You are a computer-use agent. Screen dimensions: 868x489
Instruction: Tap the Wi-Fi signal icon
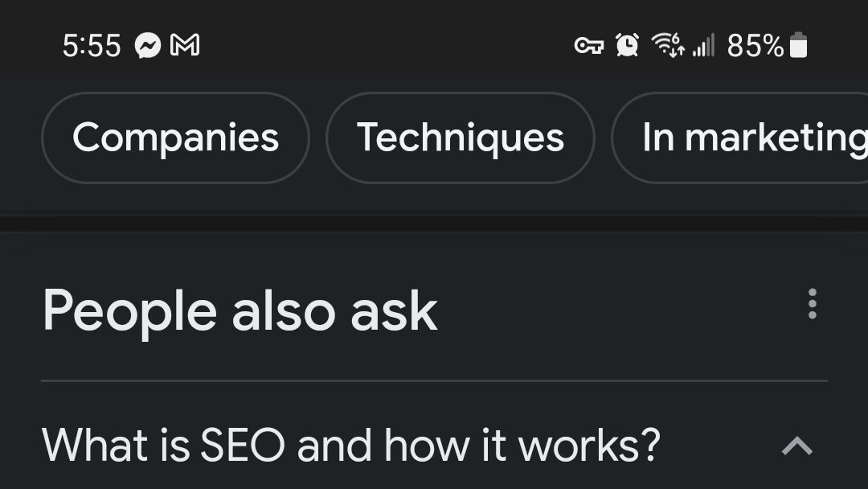tap(668, 45)
